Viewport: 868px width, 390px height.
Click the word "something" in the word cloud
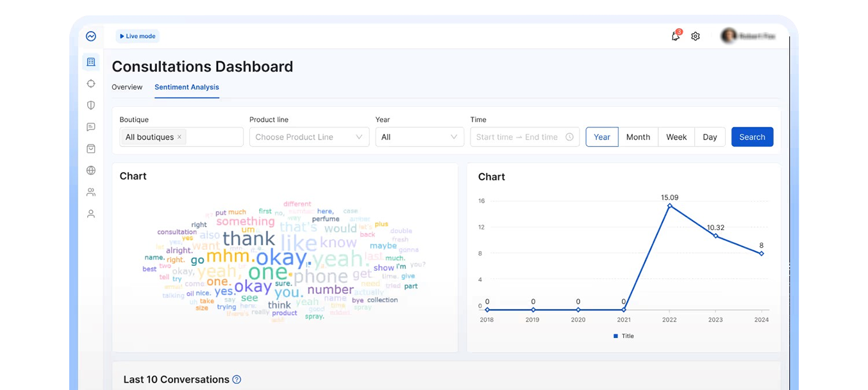(x=246, y=222)
